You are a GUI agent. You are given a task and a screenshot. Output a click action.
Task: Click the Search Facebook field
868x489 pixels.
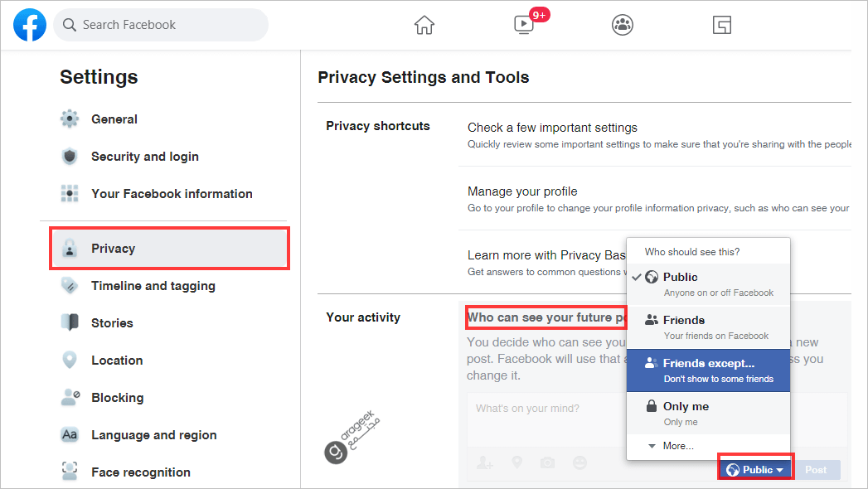[162, 25]
